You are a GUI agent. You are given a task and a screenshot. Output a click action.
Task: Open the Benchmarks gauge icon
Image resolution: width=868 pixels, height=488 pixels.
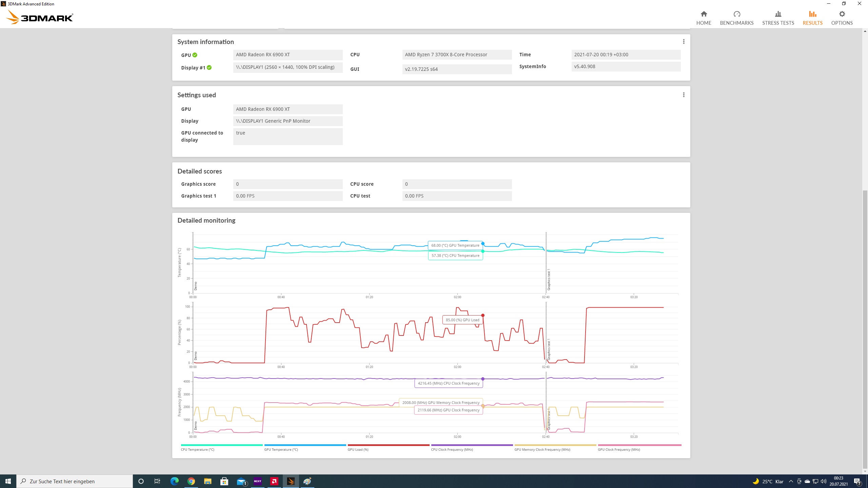click(736, 14)
